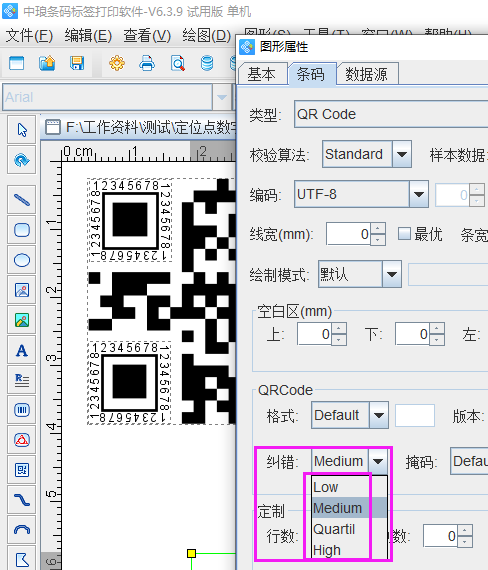Click the 图形属性 dialog title icon
Image resolution: width=488 pixels, height=570 pixels.
[x=247, y=47]
